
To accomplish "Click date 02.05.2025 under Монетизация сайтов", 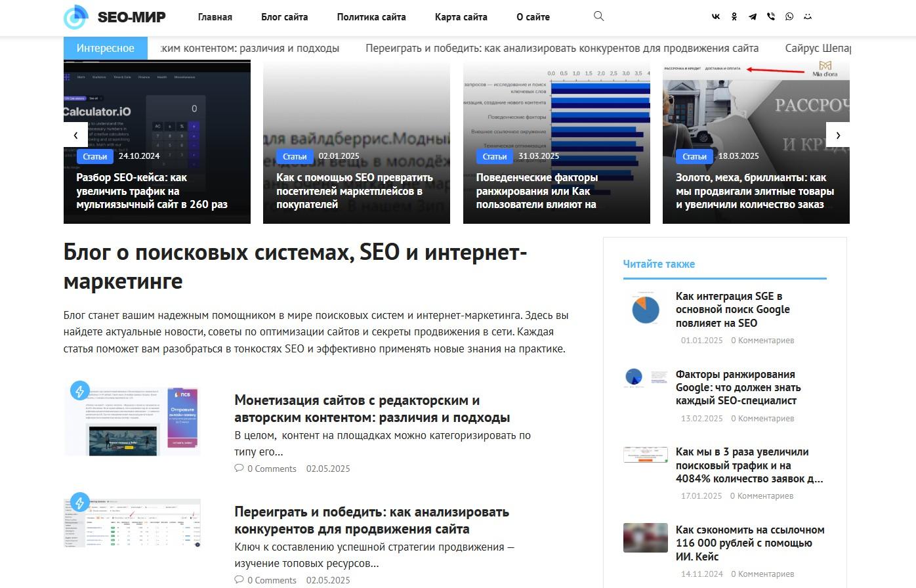I will pyautogui.click(x=328, y=469).
